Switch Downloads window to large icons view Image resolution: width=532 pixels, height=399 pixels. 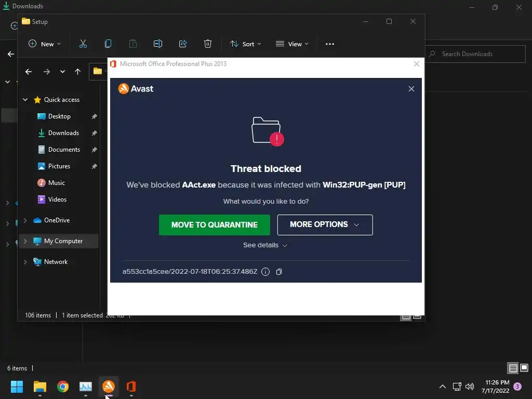[x=524, y=368]
